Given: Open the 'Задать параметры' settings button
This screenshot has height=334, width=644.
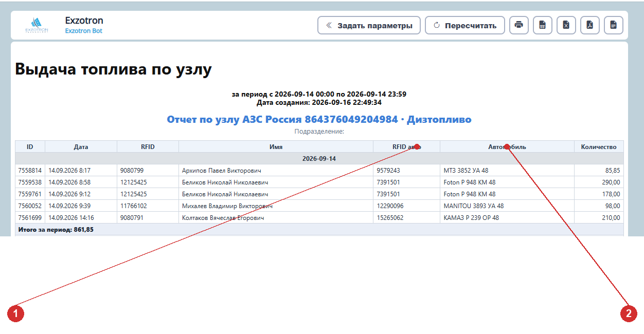Looking at the screenshot, I should coord(369,25).
